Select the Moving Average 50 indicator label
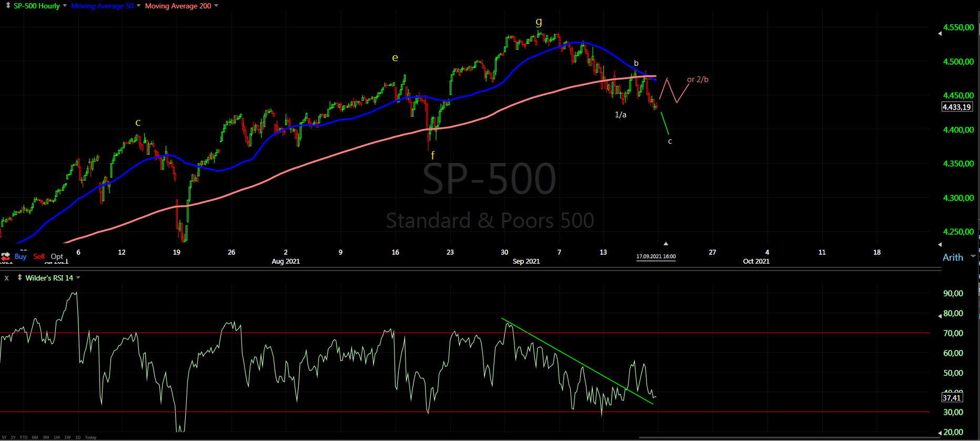The height and width of the screenshot is (441, 980). click(x=102, y=6)
